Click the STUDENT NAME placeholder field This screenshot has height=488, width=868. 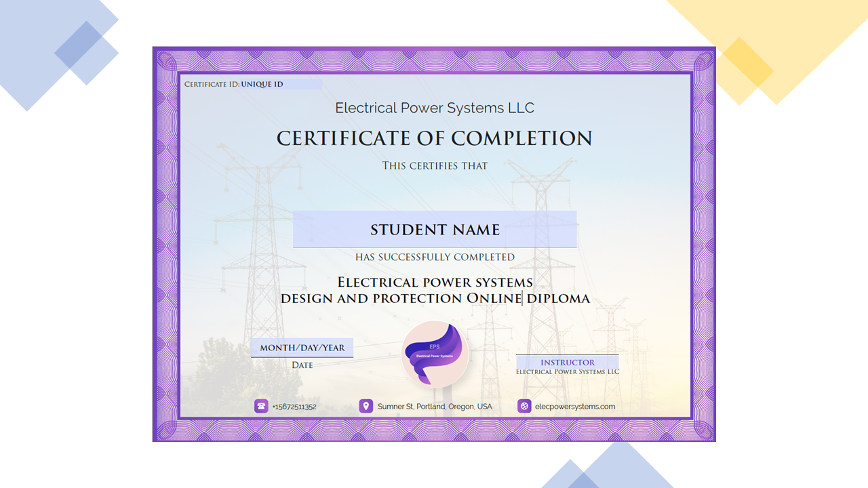435,229
